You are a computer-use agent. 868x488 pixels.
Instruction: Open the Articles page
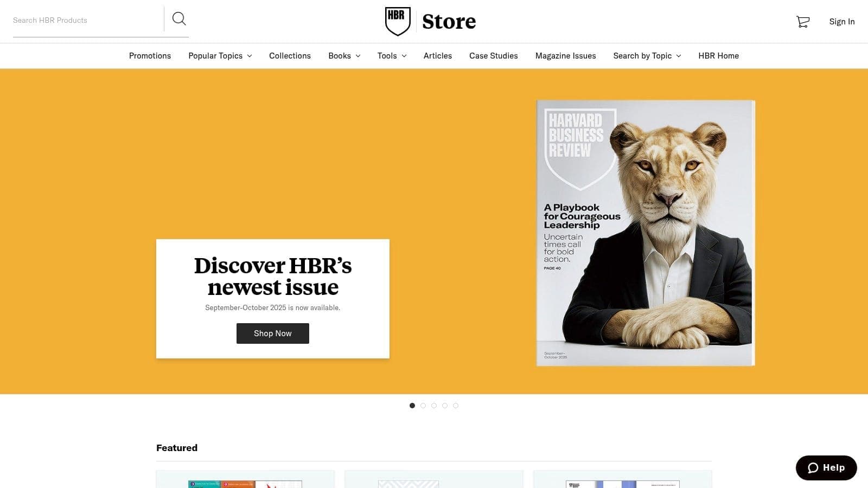pyautogui.click(x=437, y=55)
